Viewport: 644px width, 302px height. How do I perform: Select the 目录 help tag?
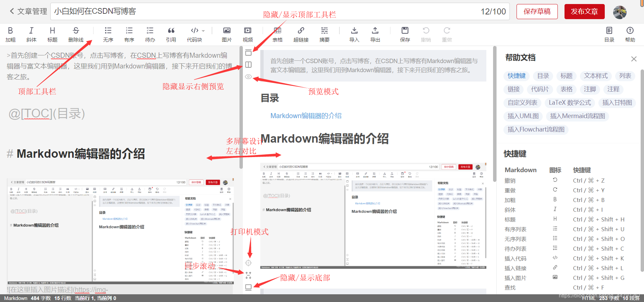(543, 76)
